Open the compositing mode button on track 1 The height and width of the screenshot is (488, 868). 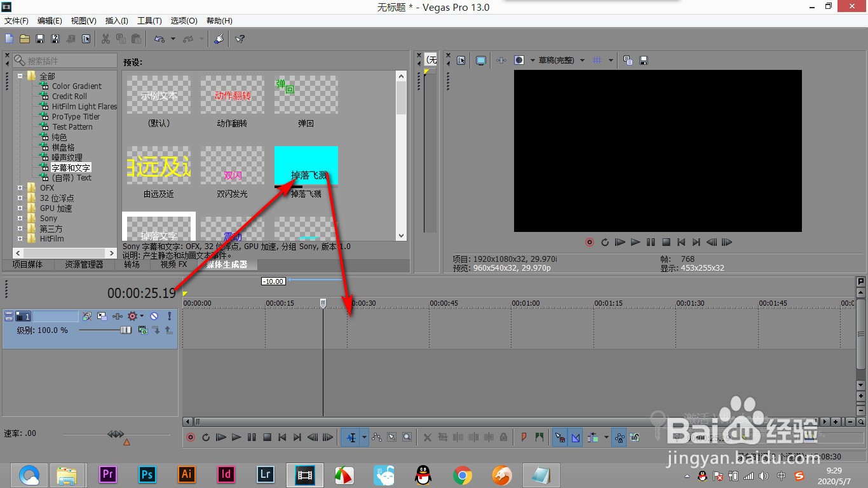click(x=144, y=330)
